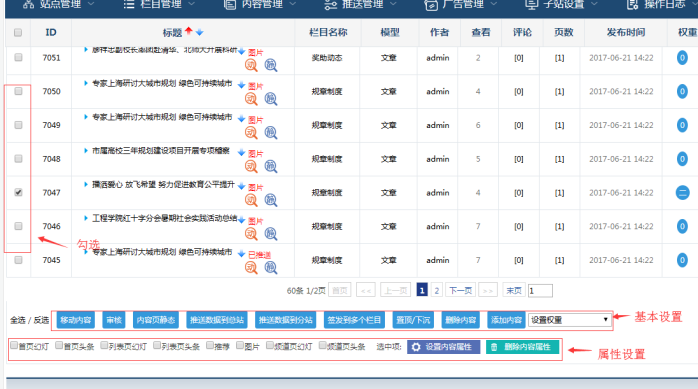Screen dimensions: 698x389
Task: Open the 广告管理 menu
Action: pyautogui.click(x=461, y=5)
